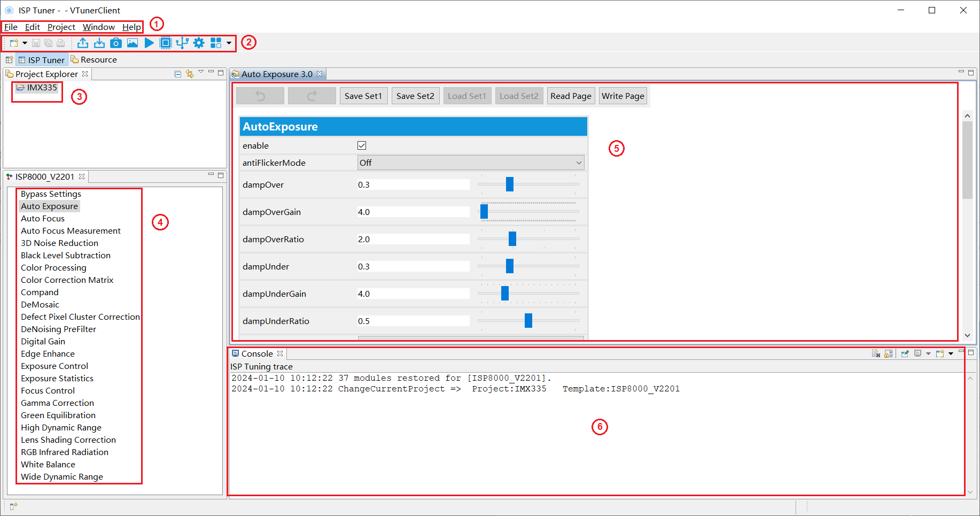Open the Window menu
The image size is (980, 516).
[99, 27]
